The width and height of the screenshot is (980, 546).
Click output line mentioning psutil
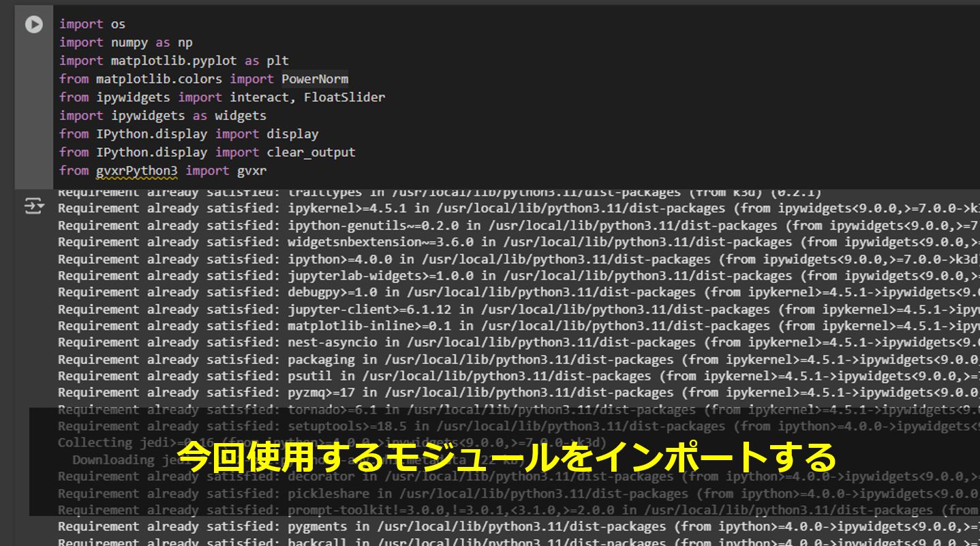(x=519, y=376)
